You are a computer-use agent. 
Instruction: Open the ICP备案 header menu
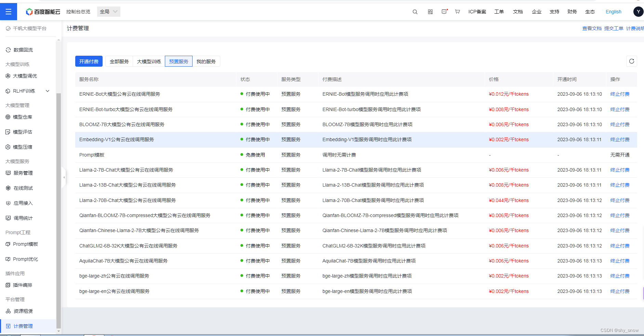(477, 12)
